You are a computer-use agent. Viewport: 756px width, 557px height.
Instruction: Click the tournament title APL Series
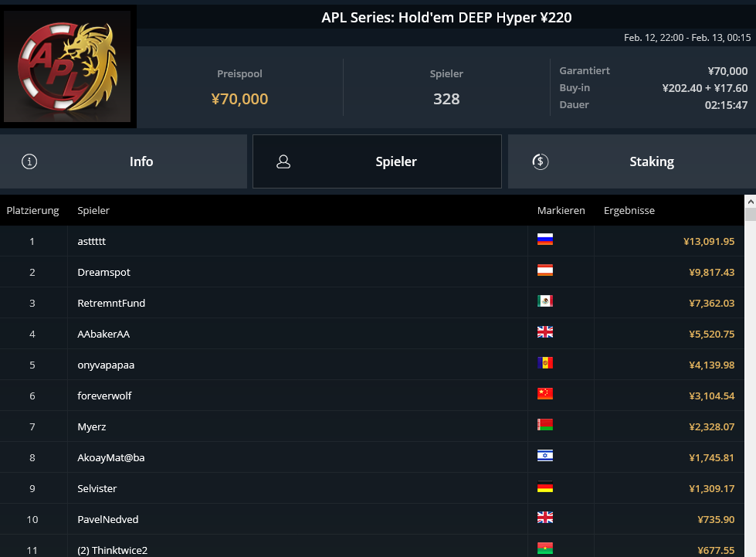point(446,18)
